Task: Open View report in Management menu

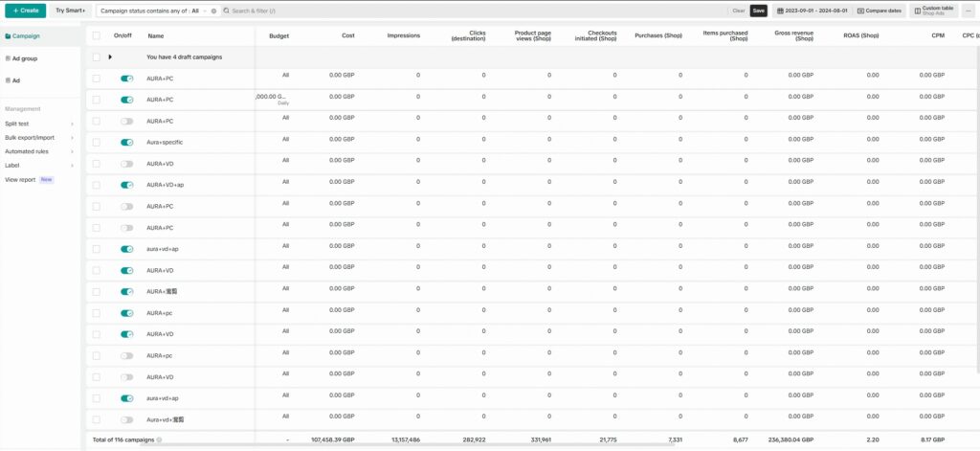Action: [x=20, y=179]
